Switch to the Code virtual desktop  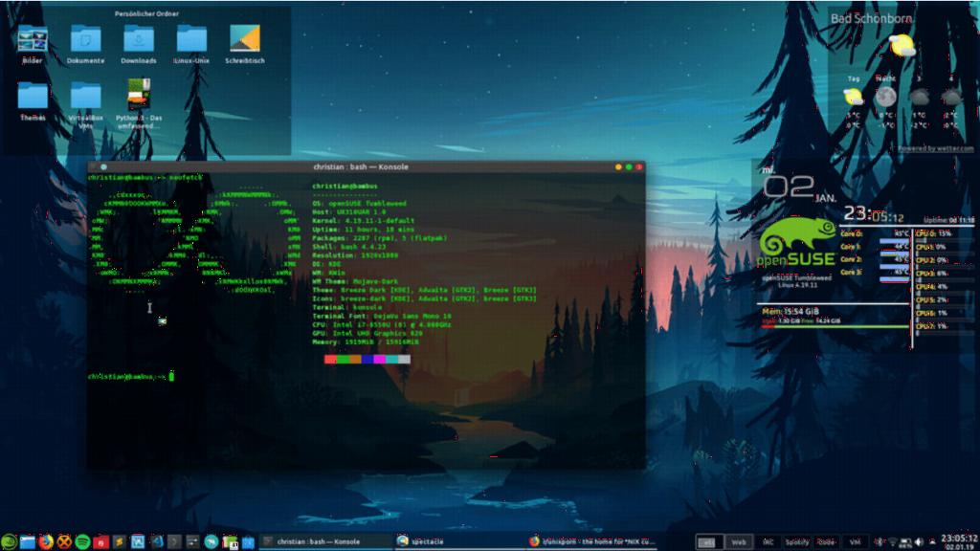826,542
